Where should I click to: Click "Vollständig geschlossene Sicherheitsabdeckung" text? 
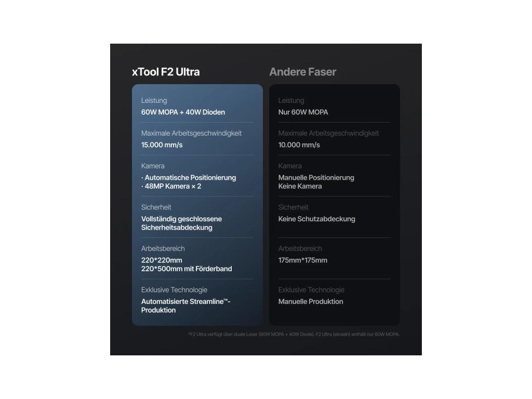pos(181,223)
